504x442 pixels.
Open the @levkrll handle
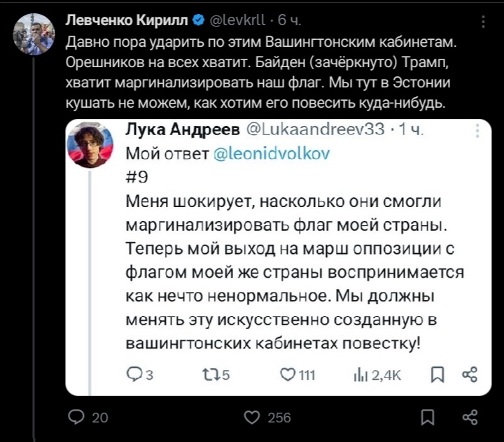click(237, 20)
